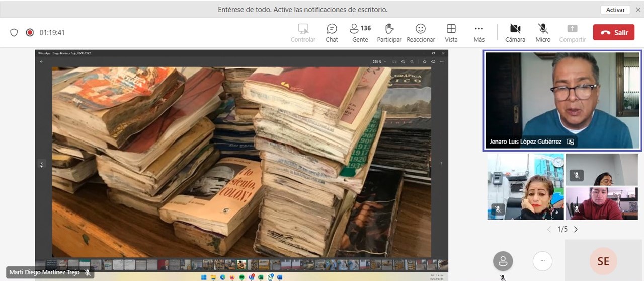644x281 pixels.
Task: Toggle the Cámara on or off
Action: tap(515, 33)
